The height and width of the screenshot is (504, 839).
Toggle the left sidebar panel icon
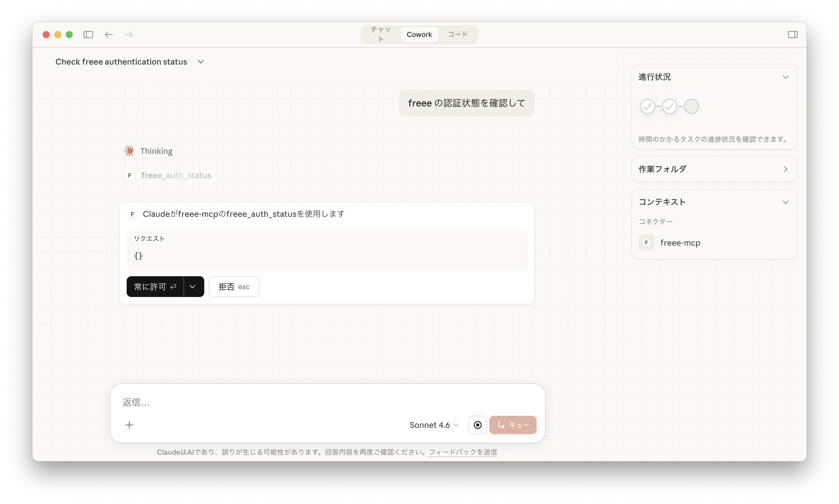coord(88,35)
